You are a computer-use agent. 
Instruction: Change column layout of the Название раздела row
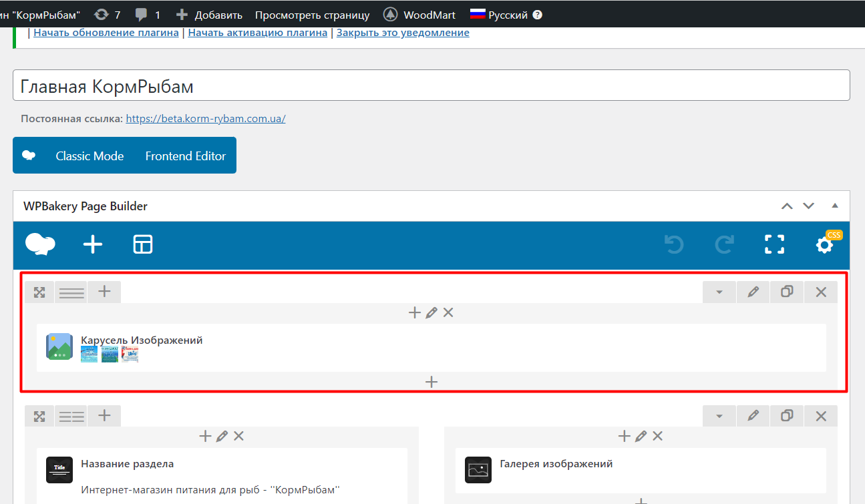coord(71,417)
